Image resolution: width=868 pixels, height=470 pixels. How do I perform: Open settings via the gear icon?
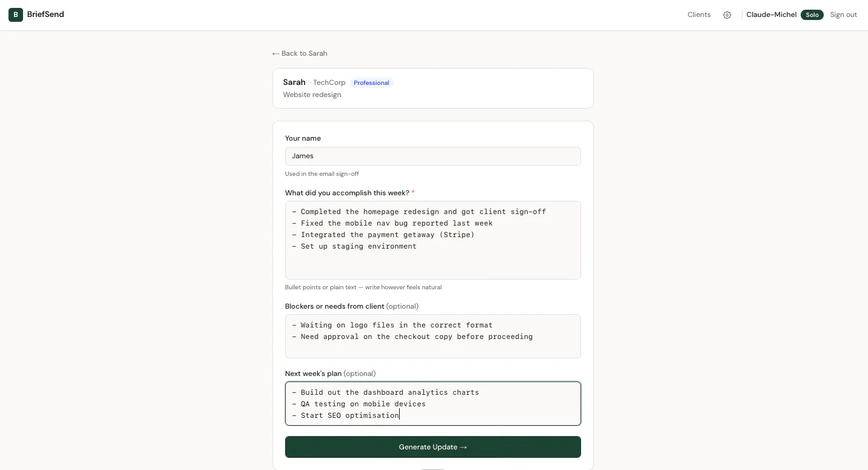tap(727, 15)
